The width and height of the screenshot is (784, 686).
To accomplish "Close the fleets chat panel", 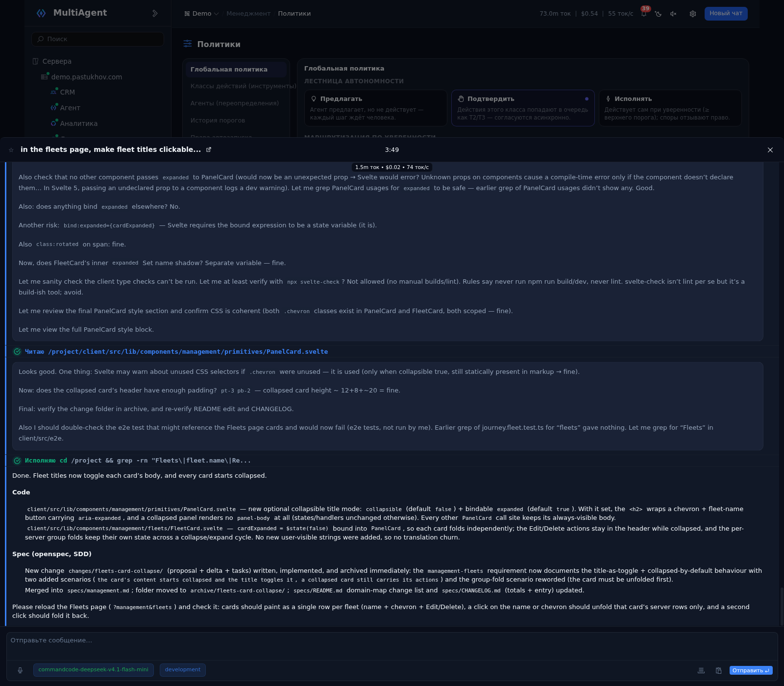I will coord(770,150).
